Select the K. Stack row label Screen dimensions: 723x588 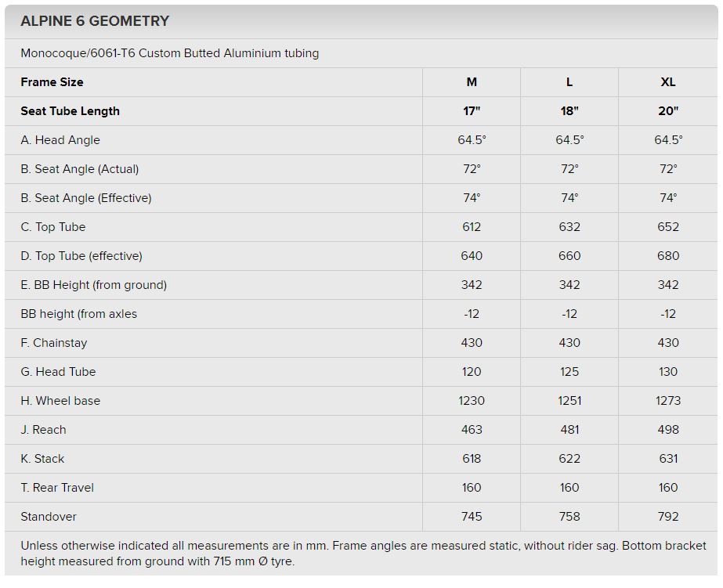42,459
